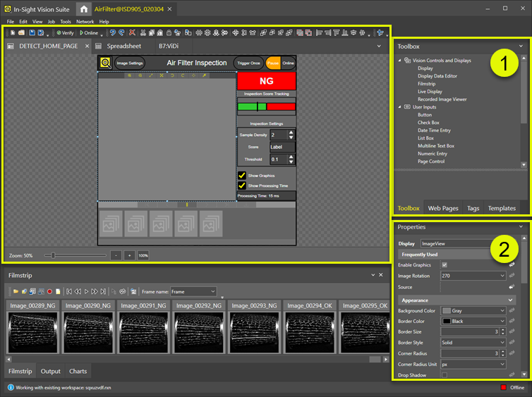Switch to the Web Pages tab
The height and width of the screenshot is (397, 532).
[443, 208]
